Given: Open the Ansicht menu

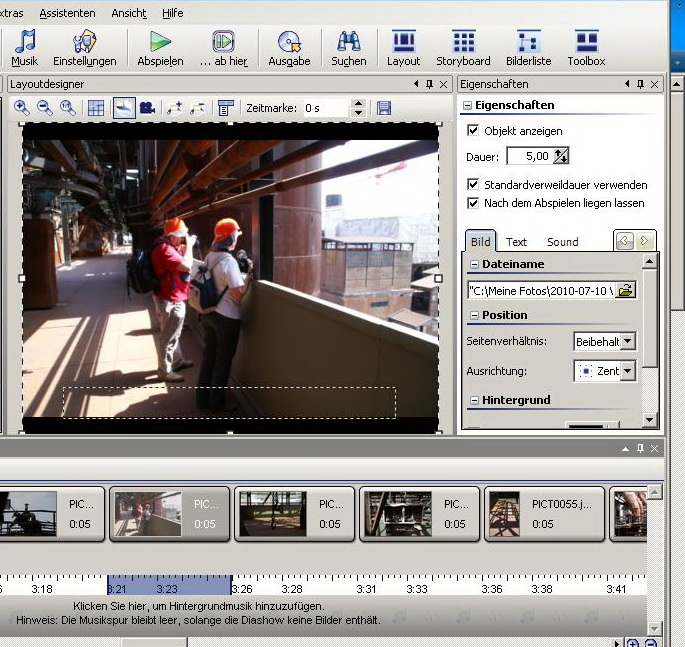Looking at the screenshot, I should pyautogui.click(x=128, y=13).
